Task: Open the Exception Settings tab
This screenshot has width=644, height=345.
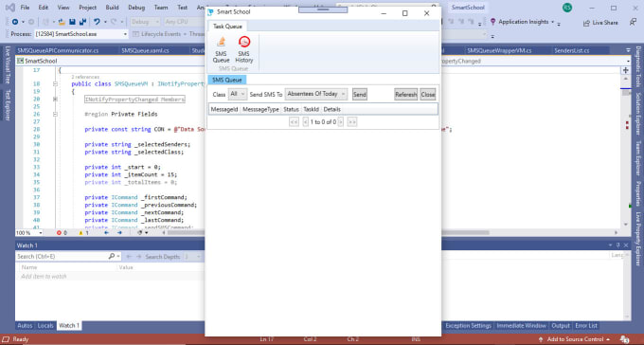Action: coord(468,326)
